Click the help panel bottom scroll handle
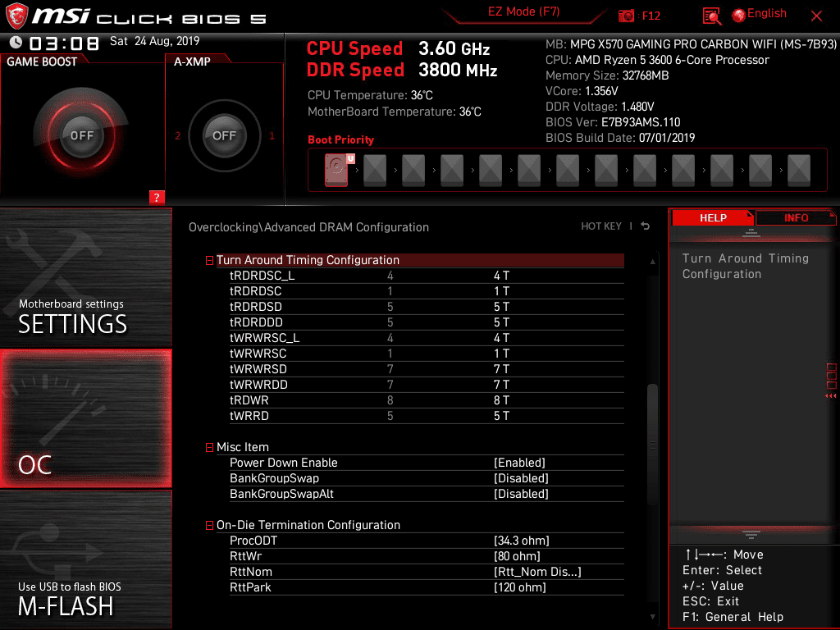Viewport: 840px width, 630px height. tap(751, 535)
